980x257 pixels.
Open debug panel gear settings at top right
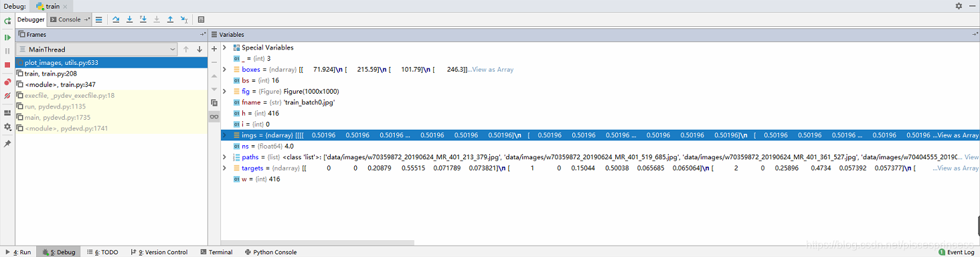959,5
